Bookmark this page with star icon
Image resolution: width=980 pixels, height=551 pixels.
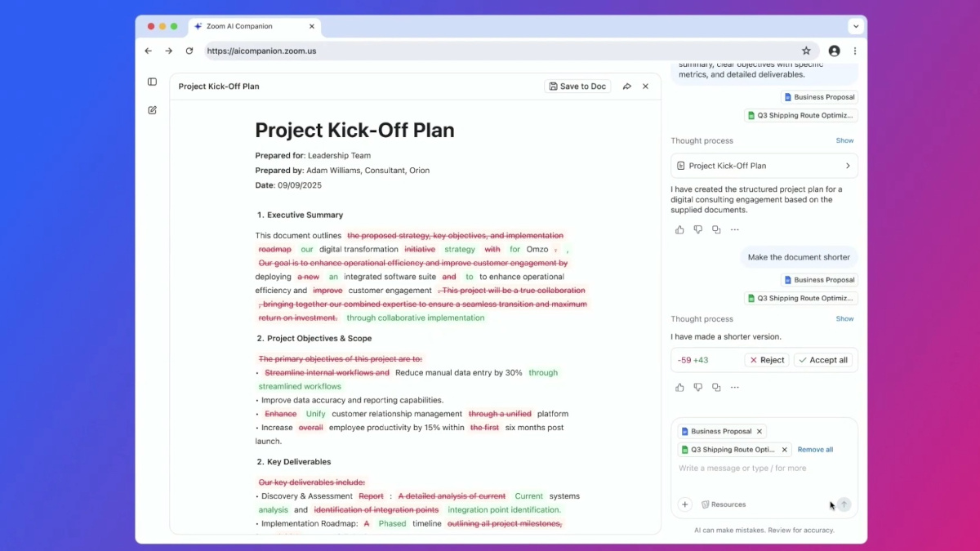point(806,51)
